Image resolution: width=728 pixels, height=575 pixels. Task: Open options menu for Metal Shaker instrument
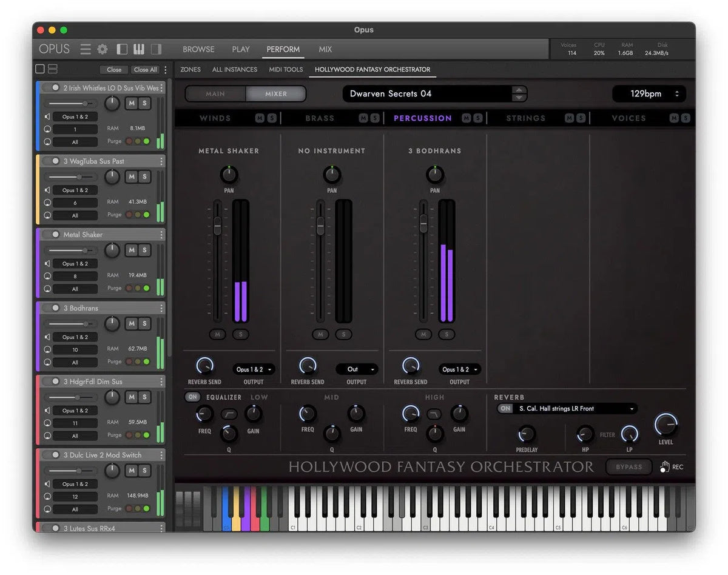click(161, 235)
